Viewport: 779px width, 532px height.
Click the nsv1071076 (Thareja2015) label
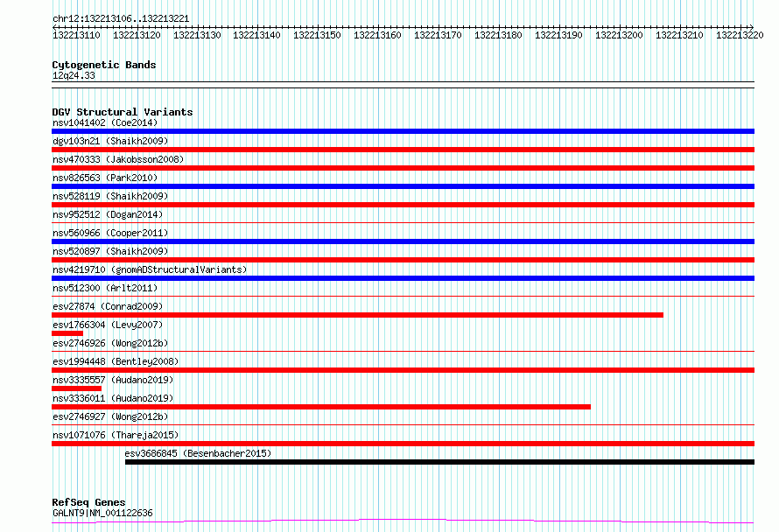point(116,435)
